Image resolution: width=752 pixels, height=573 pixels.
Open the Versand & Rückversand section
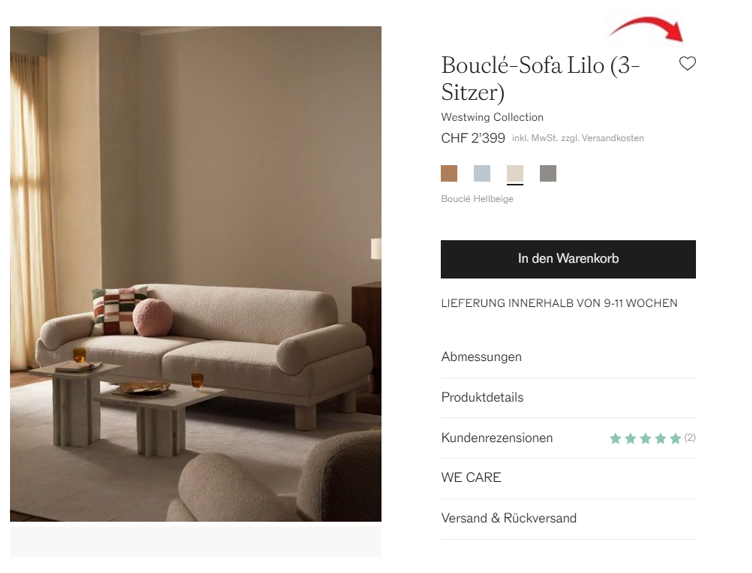point(568,519)
